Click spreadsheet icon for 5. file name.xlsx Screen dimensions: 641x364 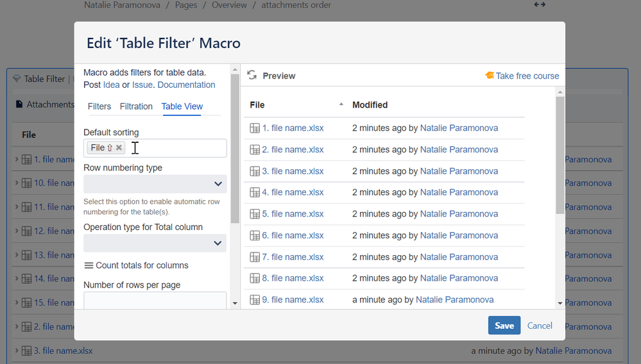pos(255,214)
